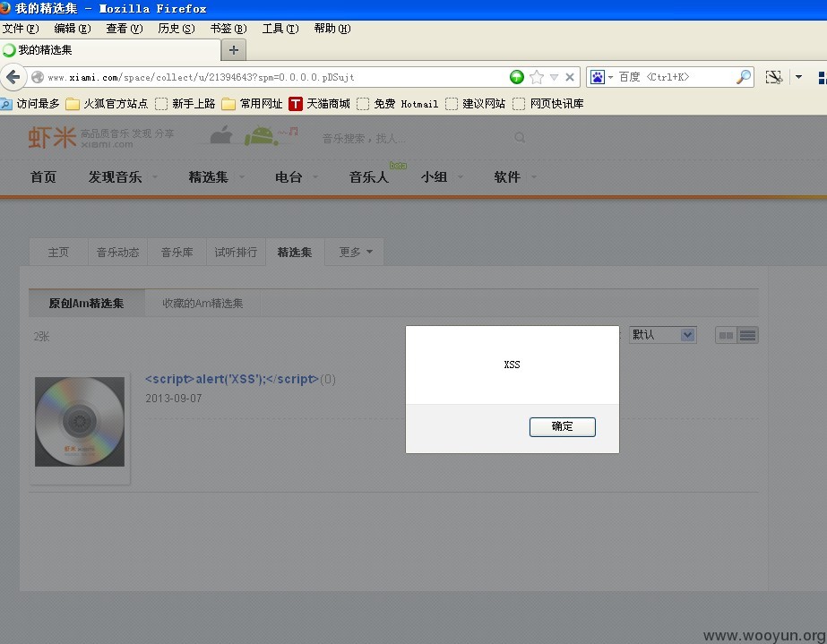The width and height of the screenshot is (827, 644).
Task: Select the 我的精选集 browser tab
Action: tap(109, 50)
